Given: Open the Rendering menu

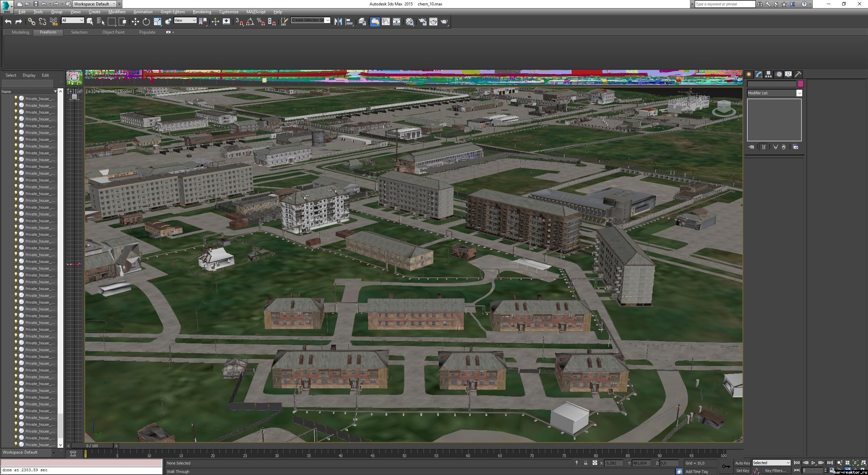Looking at the screenshot, I should click(x=202, y=12).
